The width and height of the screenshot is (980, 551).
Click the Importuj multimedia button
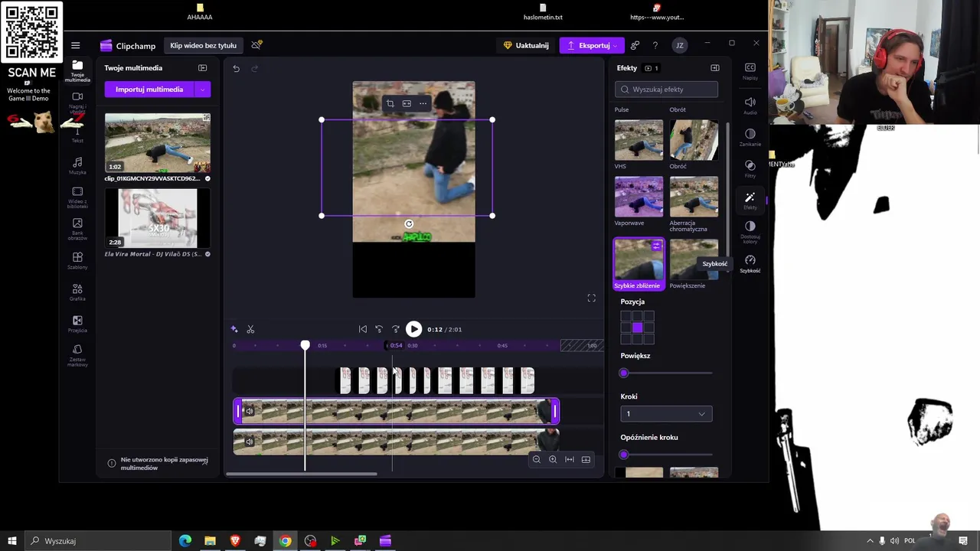tap(149, 90)
